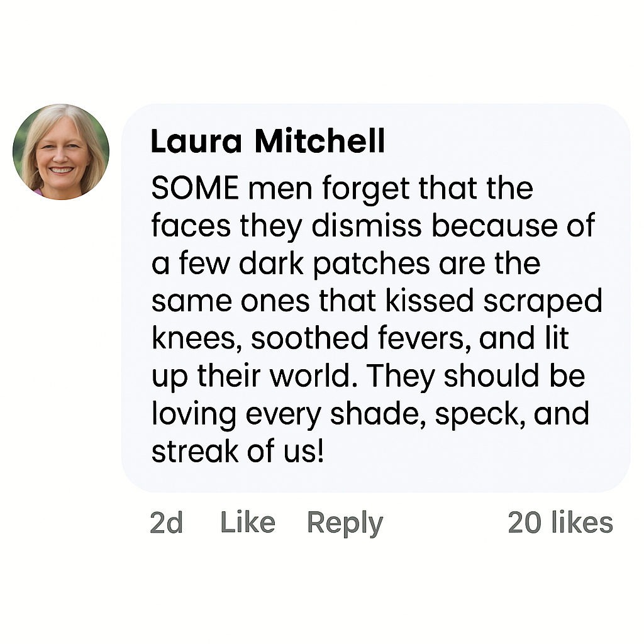The image size is (644, 644).
Task: Click the Laura Mitchell author name
Action: point(267,142)
